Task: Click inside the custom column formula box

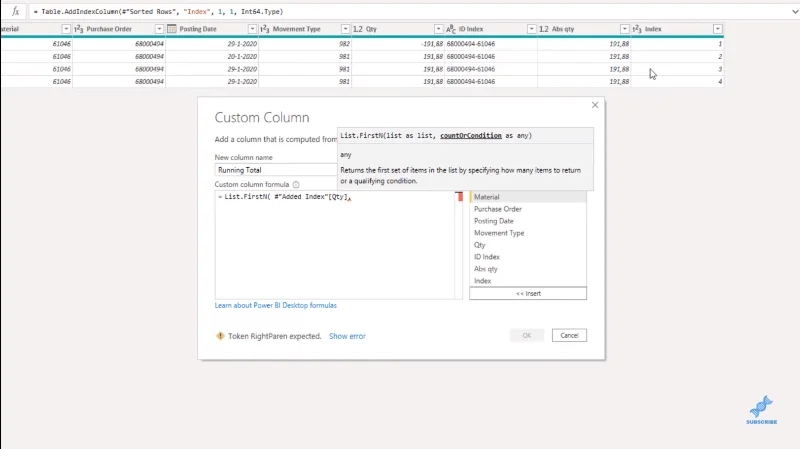Action: [334, 245]
